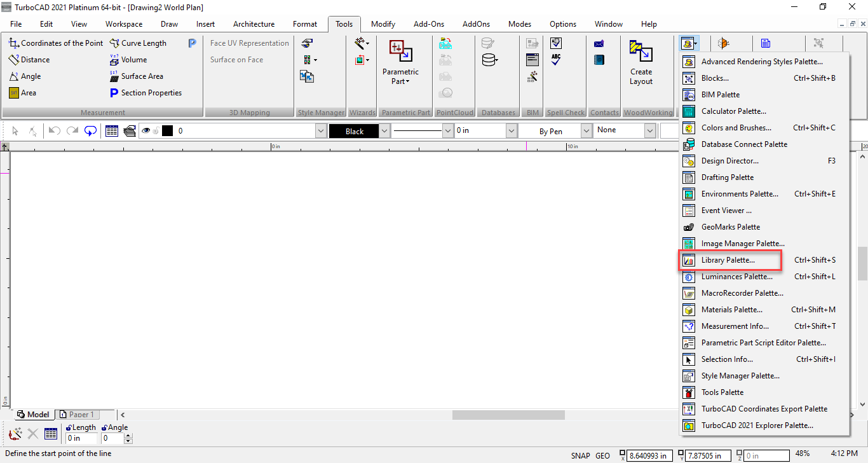The width and height of the screenshot is (868, 463).
Task: Click the black layer color square
Action: [x=168, y=131]
